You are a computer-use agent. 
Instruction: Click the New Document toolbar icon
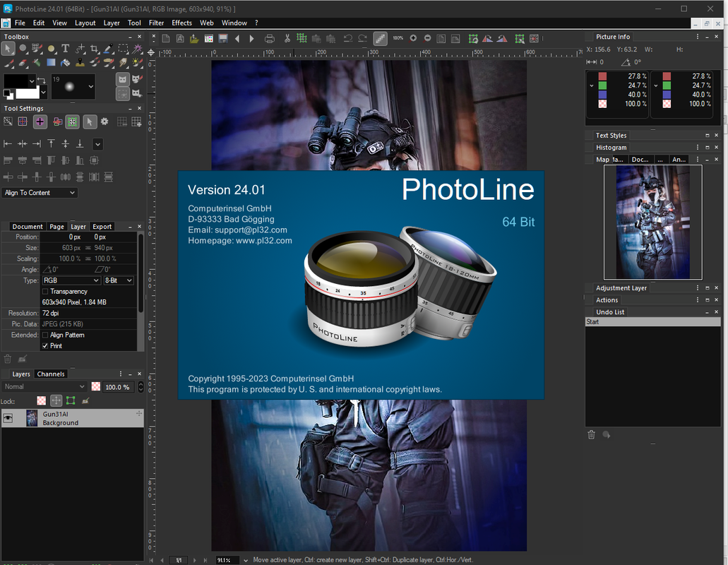point(165,39)
